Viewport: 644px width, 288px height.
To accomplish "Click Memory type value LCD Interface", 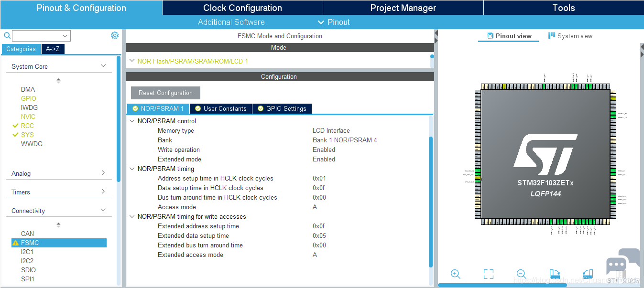I will click(x=331, y=130).
